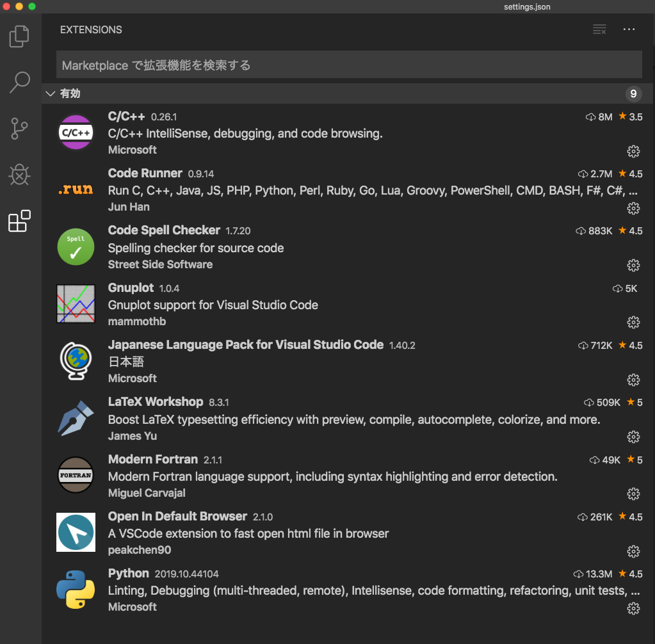This screenshot has width=655, height=644.
Task: Click the Code Runner extension logo
Action: tap(76, 189)
